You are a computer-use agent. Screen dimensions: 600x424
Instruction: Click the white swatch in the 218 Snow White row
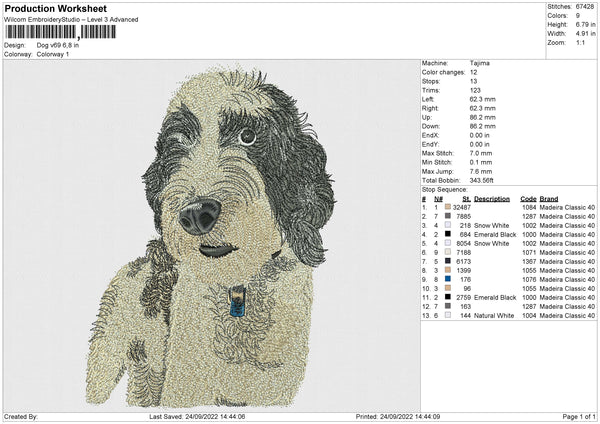pyautogui.click(x=448, y=225)
